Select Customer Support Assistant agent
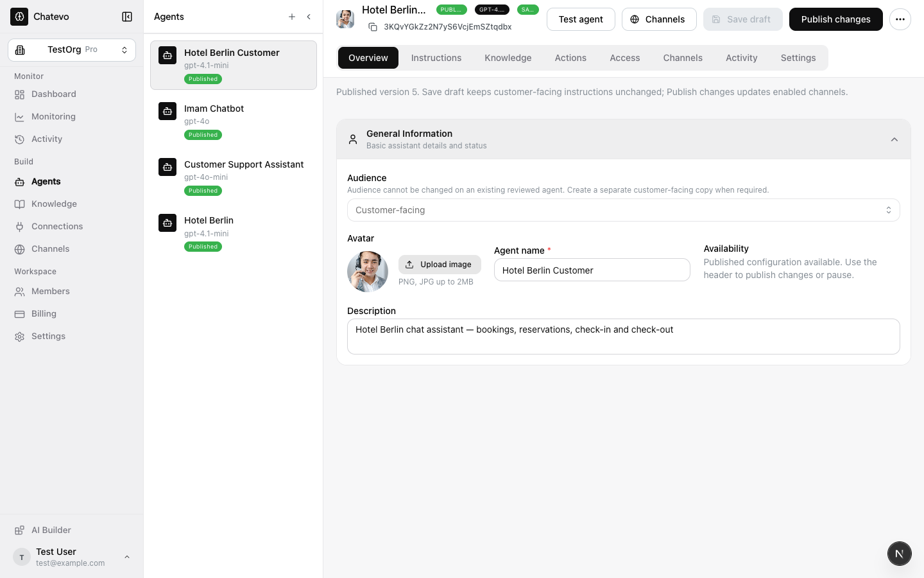 tap(234, 177)
